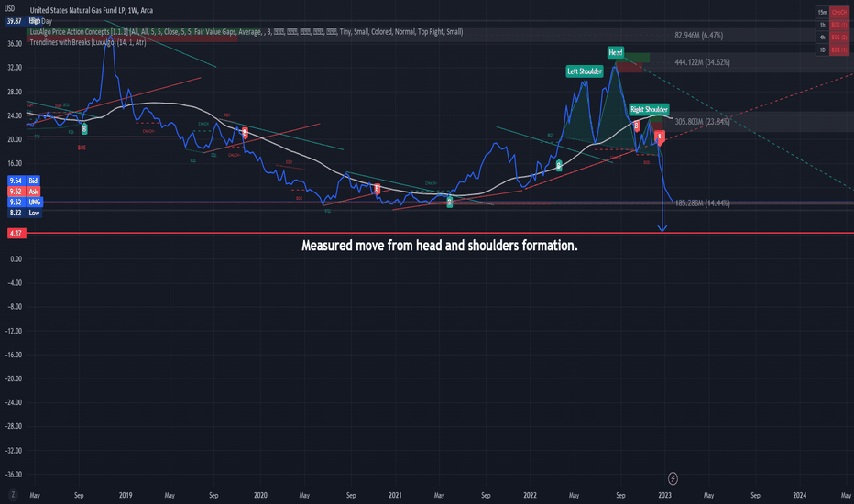Viewport: 854px width, 504px height.
Task: Click the 82.946M (6.47%) volume label
Action: pos(699,36)
